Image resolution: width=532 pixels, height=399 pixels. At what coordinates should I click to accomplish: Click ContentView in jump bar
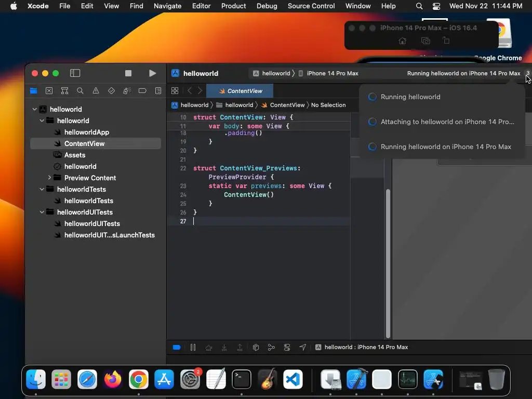283,105
